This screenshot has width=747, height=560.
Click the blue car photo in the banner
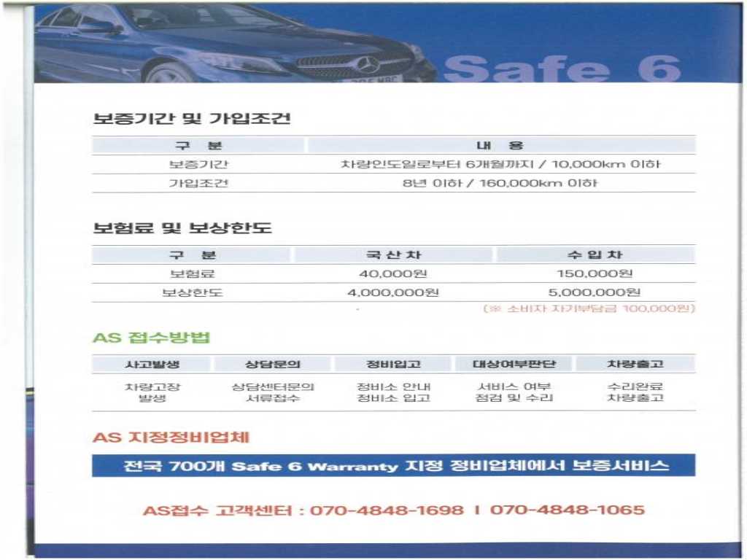pos(233,44)
